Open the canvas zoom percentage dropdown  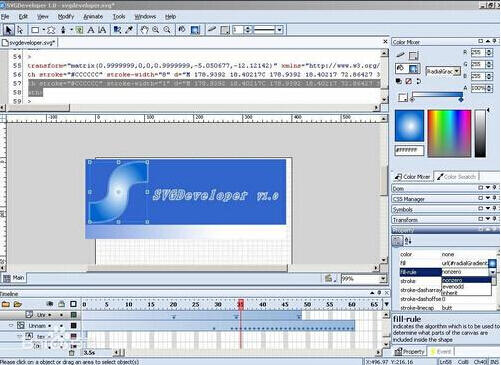point(383,279)
